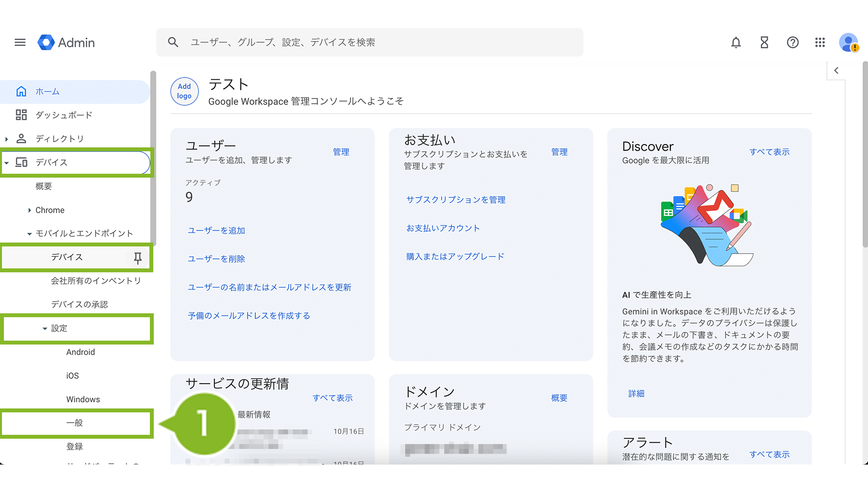
Task: Open ダッシュボード in the sidebar
Action: 63,115
